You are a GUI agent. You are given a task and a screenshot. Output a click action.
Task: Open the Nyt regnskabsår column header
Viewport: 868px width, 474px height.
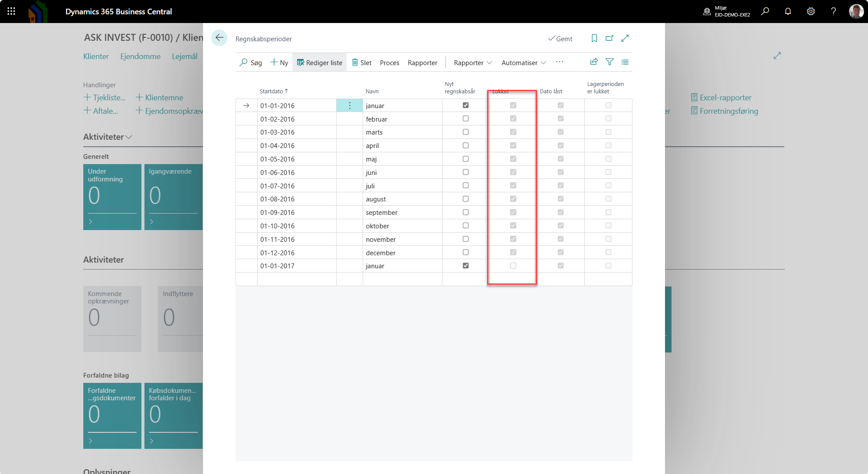click(460, 88)
